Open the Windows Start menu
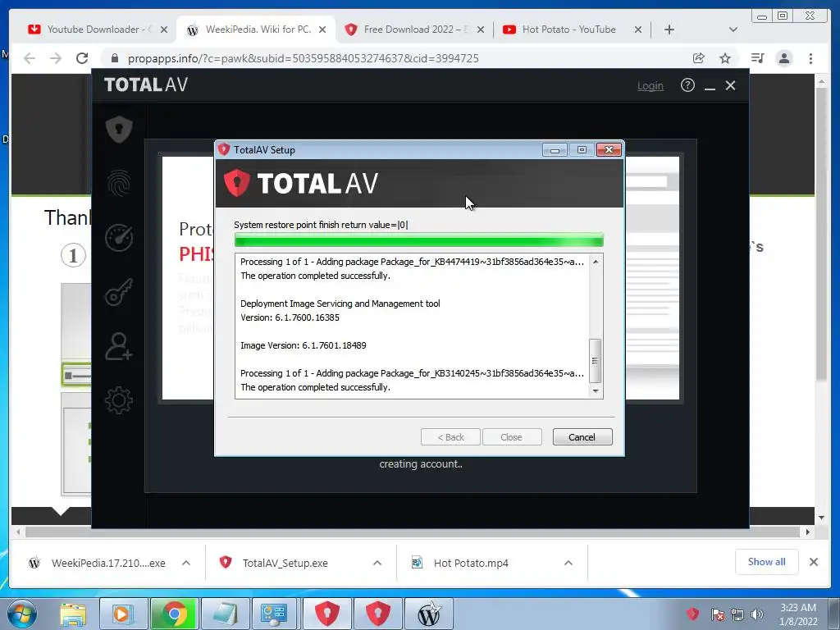Screen dimensions: 840x630 [22, 614]
